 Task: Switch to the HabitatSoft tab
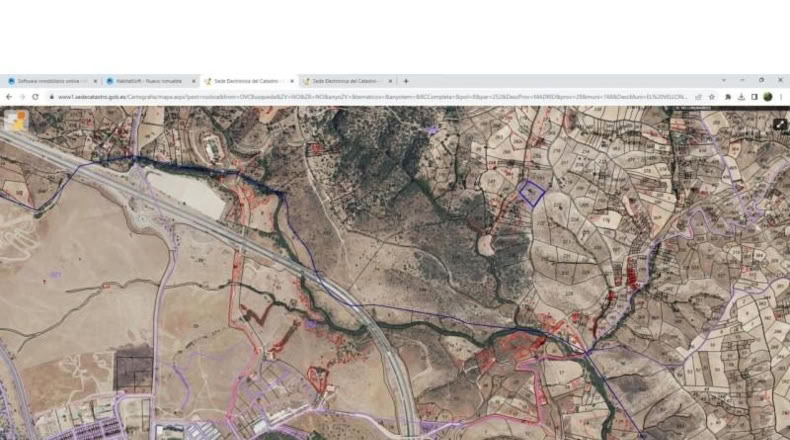[149, 81]
